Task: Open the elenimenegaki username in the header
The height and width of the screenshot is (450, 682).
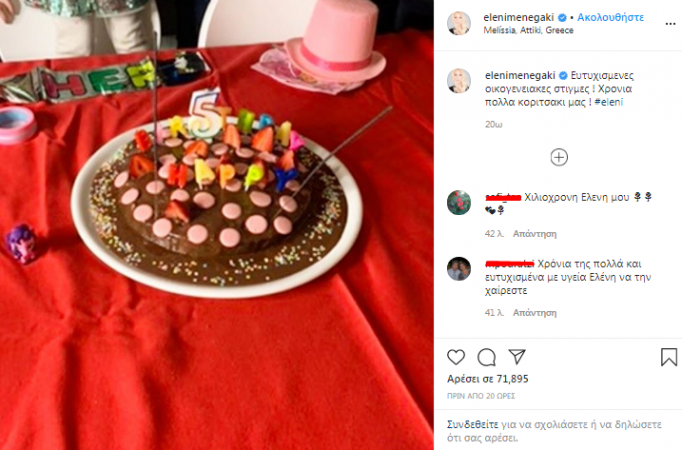Action: click(518, 17)
